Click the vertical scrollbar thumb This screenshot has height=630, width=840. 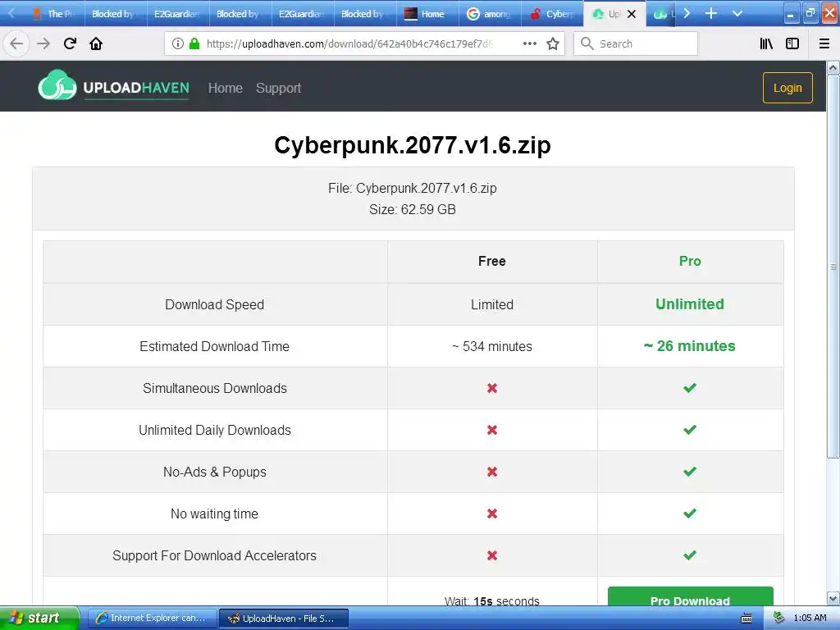click(833, 267)
